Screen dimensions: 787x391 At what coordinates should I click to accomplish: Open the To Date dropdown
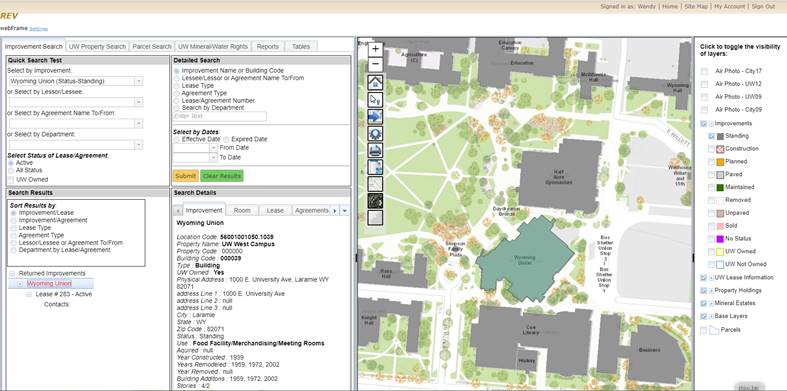click(x=213, y=157)
